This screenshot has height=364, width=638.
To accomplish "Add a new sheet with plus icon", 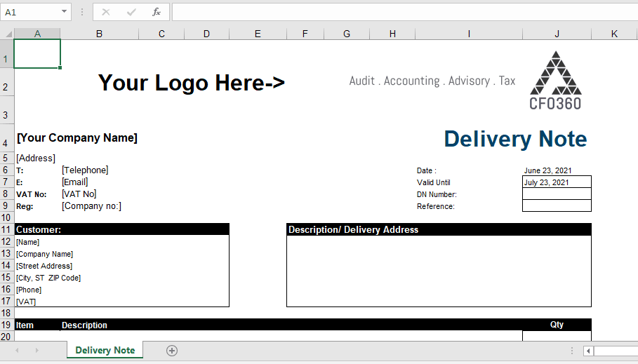I will (x=172, y=351).
